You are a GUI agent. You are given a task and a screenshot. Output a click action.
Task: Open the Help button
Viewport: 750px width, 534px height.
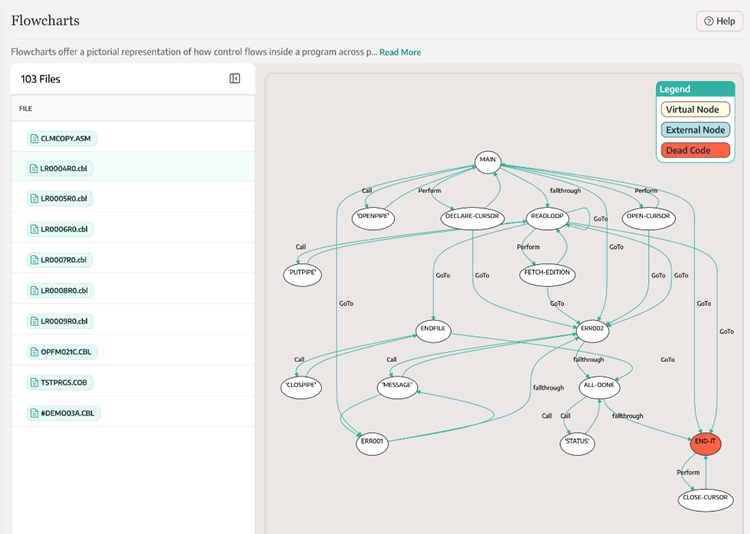[719, 21]
